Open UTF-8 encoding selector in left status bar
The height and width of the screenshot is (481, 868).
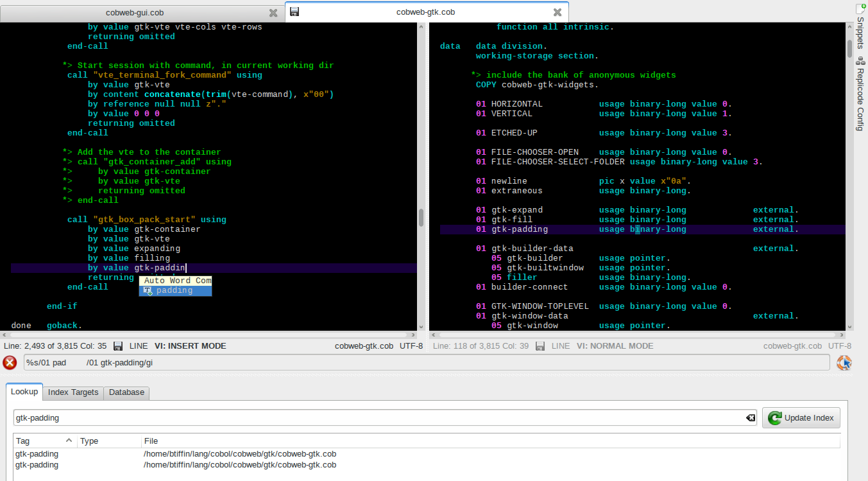coord(411,346)
